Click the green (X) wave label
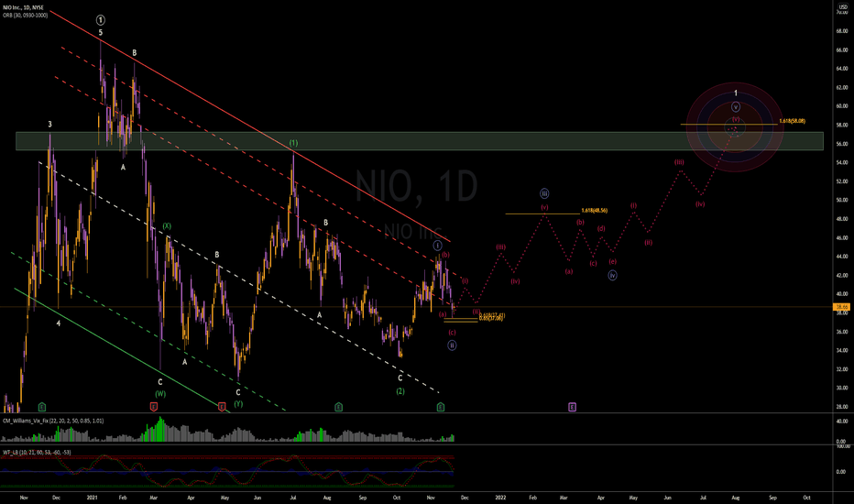Screen dimensions: 854x504 pos(167,226)
